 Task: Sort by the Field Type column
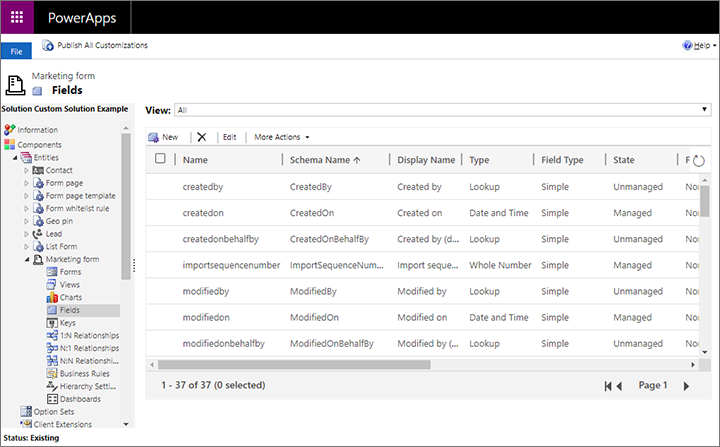[x=562, y=160]
